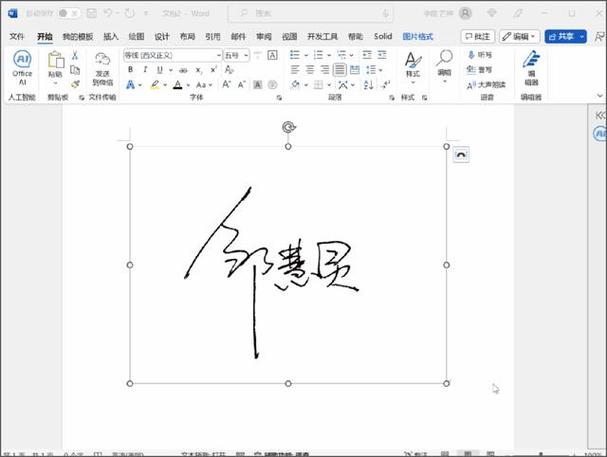Open Change Case (Aa) dropdown

[204, 85]
